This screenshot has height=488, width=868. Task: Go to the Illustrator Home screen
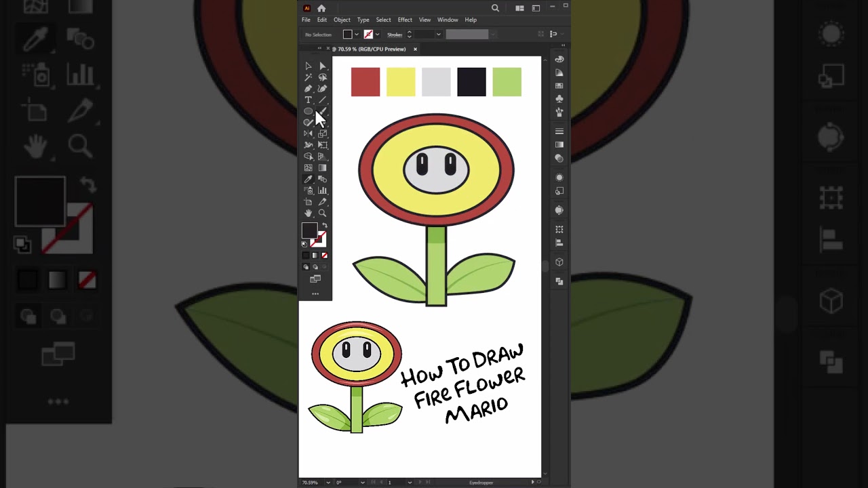tap(321, 8)
